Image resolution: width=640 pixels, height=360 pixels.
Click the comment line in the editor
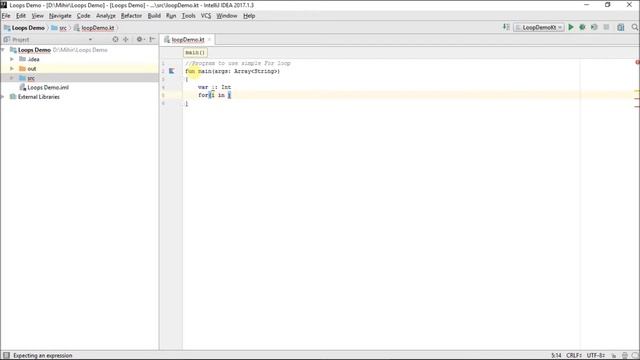point(238,63)
